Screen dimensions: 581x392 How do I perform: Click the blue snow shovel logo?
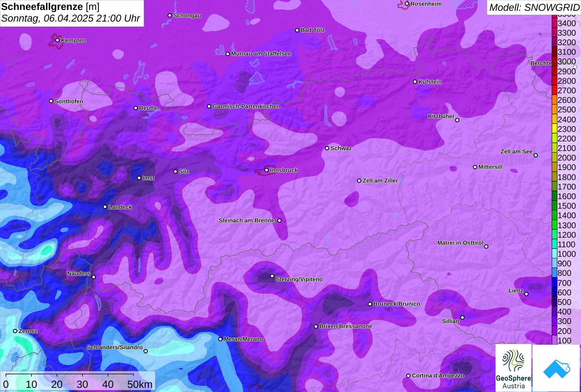pyautogui.click(x=556, y=368)
